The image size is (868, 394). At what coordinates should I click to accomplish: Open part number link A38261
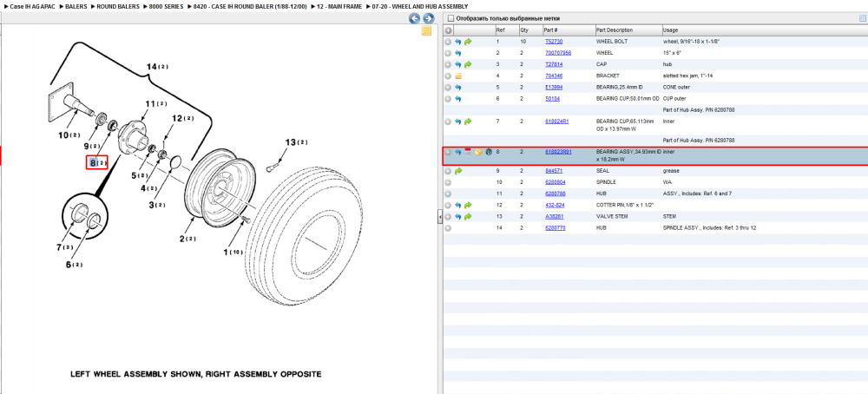click(554, 216)
